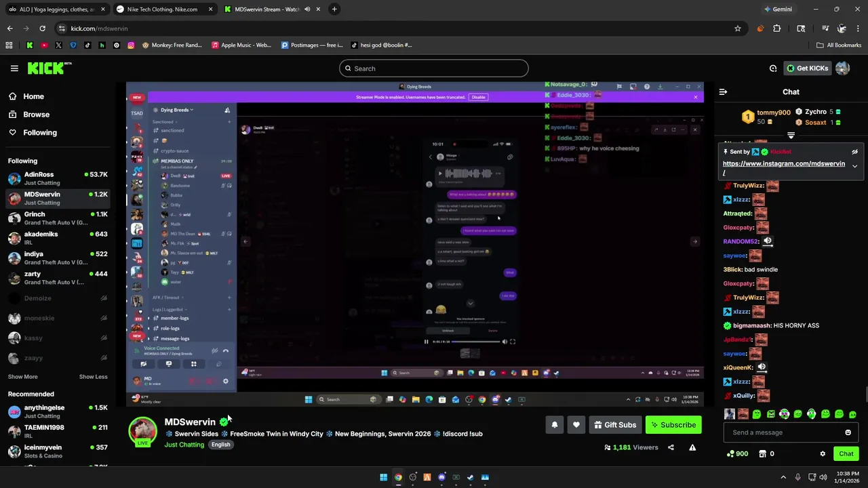Image resolution: width=868 pixels, height=488 pixels.
Task: Open chat settings gear icon
Action: 823,454
